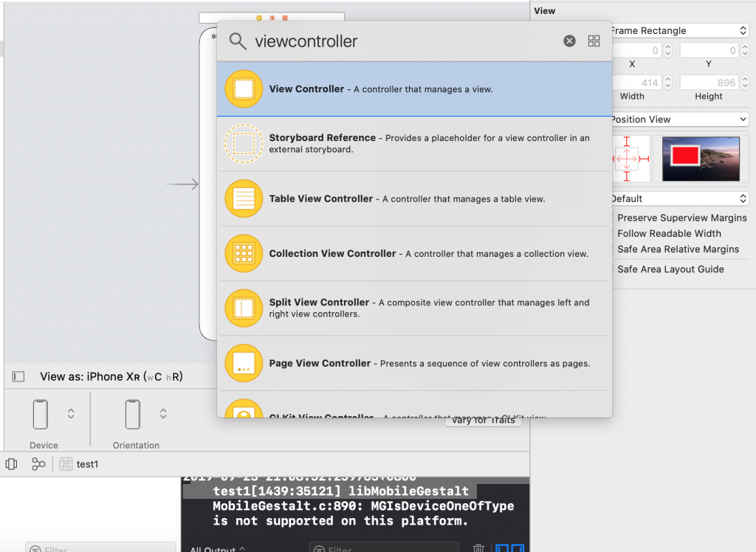756x552 pixels.
Task: Toggle the document outline sidebar button
Action: (x=18, y=376)
